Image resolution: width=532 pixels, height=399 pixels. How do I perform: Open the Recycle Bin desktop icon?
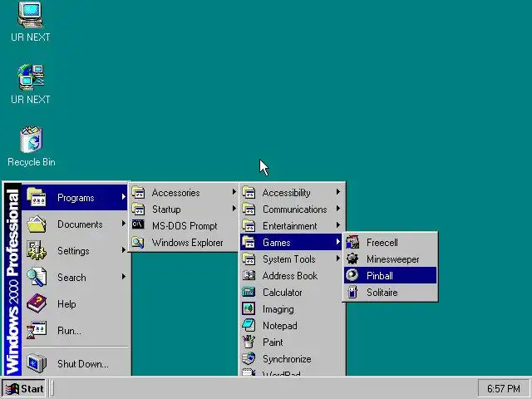pos(32,140)
